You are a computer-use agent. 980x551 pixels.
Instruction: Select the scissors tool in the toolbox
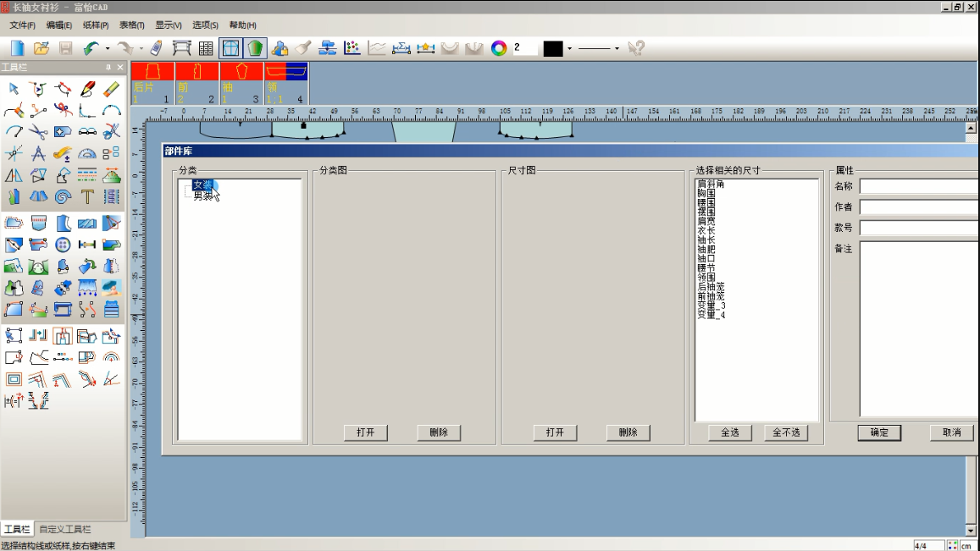pyautogui.click(x=38, y=132)
